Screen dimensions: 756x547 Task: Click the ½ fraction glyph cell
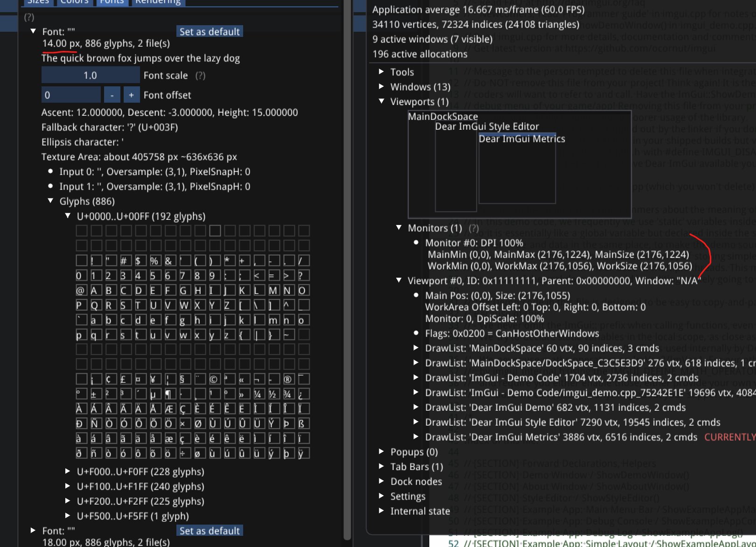coord(274,394)
